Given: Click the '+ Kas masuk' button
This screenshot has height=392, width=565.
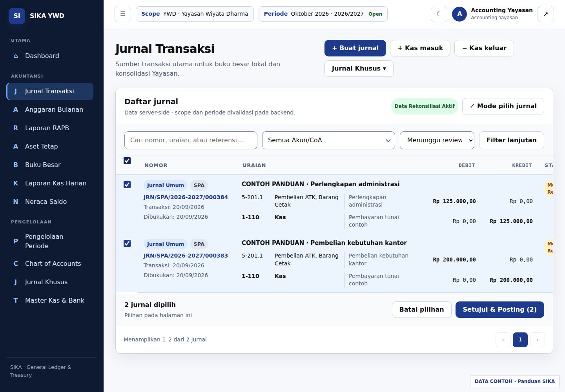Looking at the screenshot, I should 420,48.
